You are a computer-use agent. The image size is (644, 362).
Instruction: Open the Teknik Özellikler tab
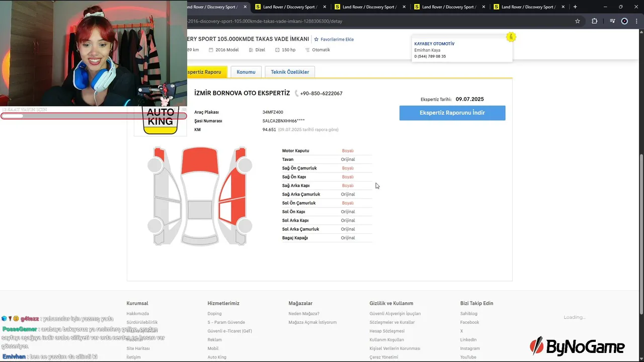point(290,72)
